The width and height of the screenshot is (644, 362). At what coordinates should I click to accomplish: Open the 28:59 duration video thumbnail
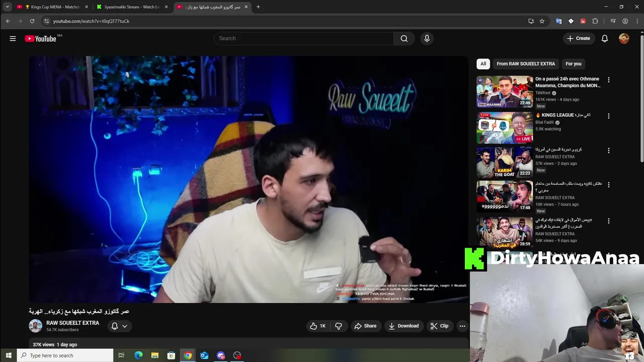504,232
